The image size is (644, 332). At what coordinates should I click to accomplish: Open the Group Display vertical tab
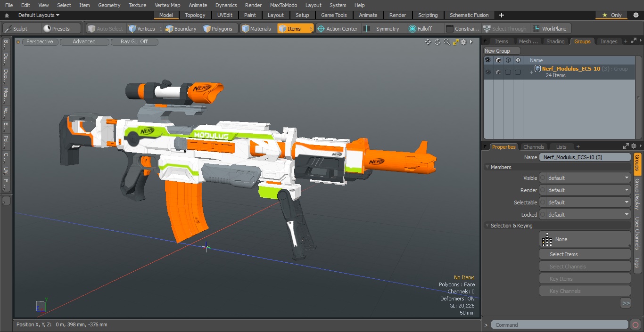[x=637, y=194]
